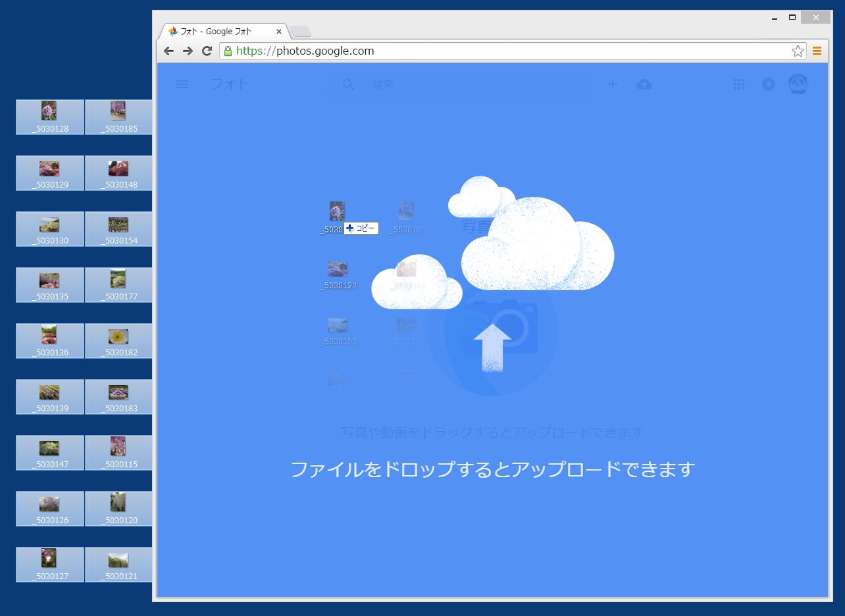Select desktop file _5030147
This screenshot has height=616, width=845.
coord(50,453)
